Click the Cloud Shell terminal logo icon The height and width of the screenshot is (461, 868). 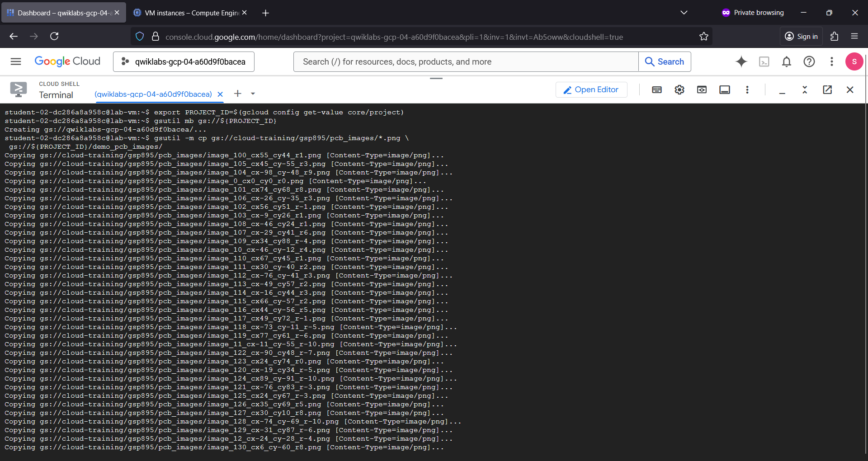tap(19, 89)
